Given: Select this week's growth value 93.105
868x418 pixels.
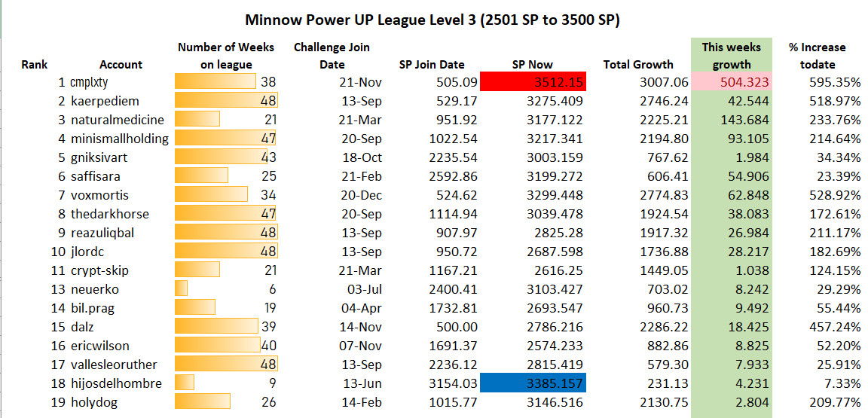Looking at the screenshot, I should [x=748, y=139].
